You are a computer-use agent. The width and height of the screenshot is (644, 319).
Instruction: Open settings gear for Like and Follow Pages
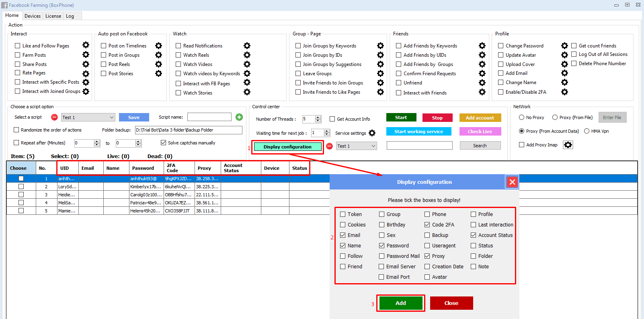(x=86, y=45)
